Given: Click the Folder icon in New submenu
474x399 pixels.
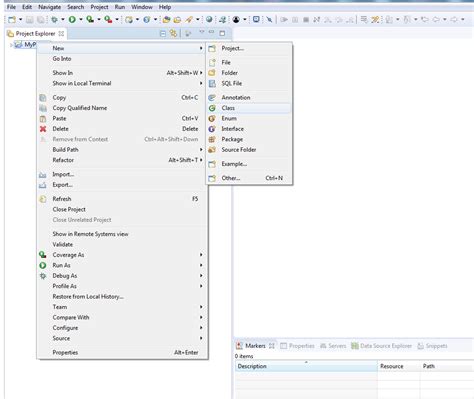Looking at the screenshot, I should 212,73.
